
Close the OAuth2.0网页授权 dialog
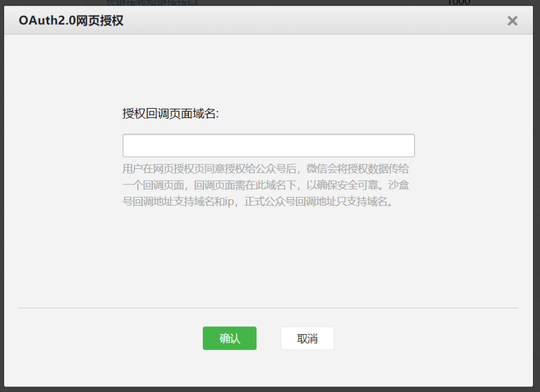click(x=512, y=21)
